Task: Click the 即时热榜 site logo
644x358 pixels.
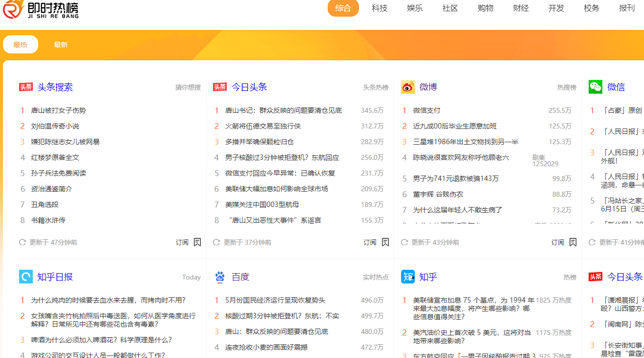Action: pyautogui.click(x=40, y=10)
